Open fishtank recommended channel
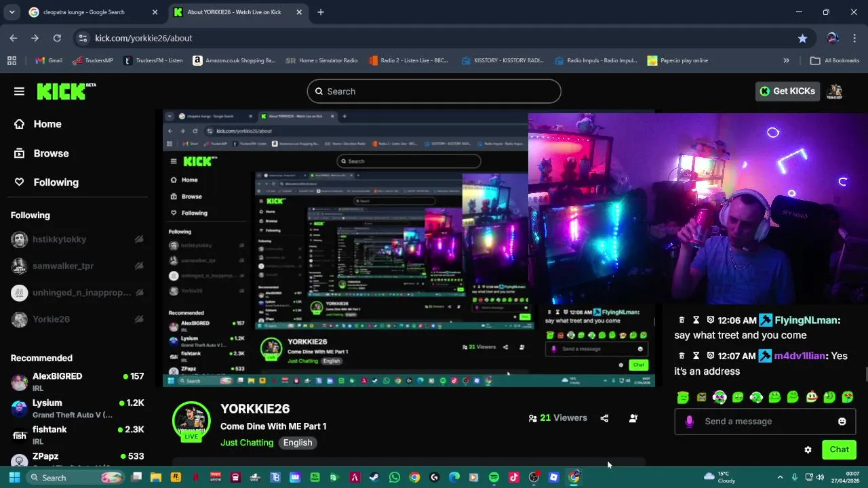The image size is (868, 488). (x=77, y=435)
